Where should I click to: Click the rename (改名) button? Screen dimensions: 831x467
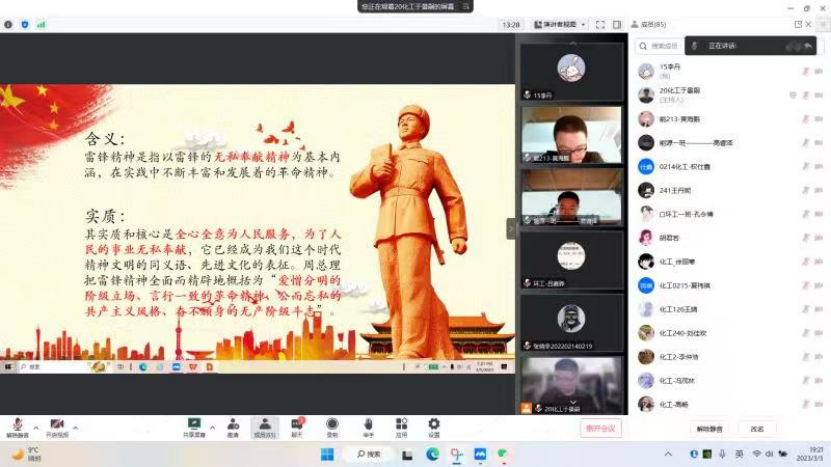point(757,428)
